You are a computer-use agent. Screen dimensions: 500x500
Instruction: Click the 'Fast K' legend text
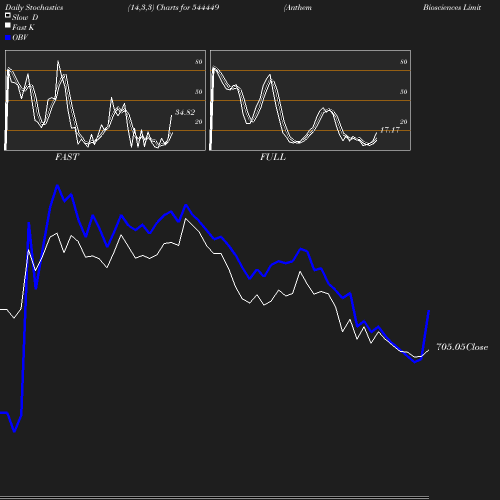(x=23, y=27)
